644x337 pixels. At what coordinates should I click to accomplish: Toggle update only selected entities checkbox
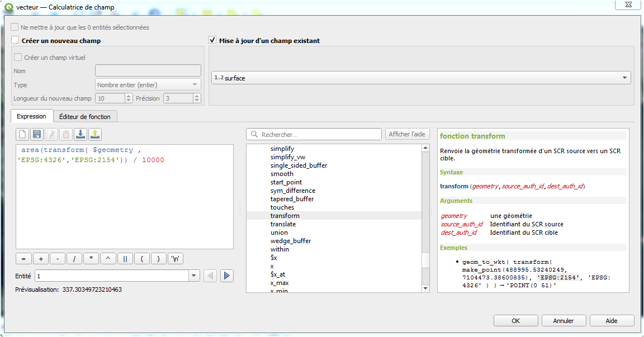[15, 27]
